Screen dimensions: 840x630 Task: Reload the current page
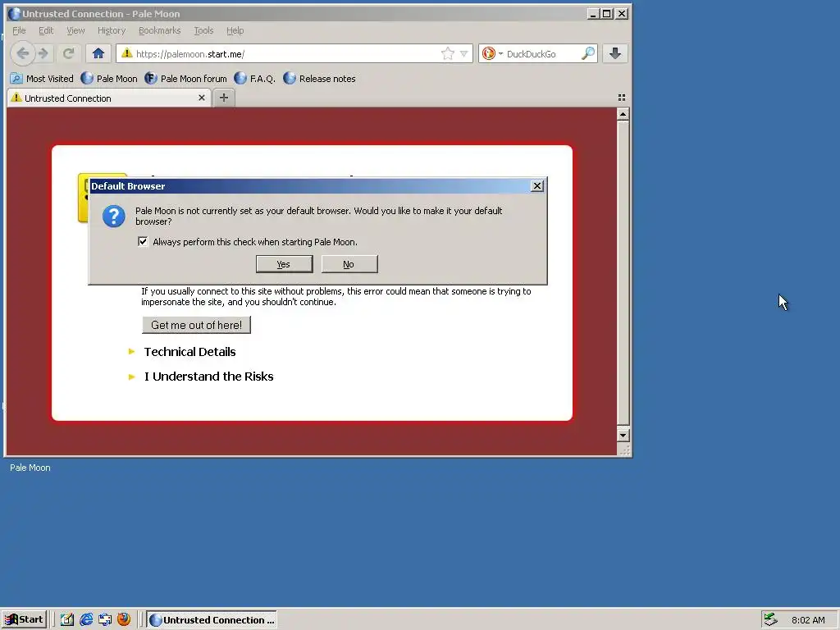[x=68, y=53]
